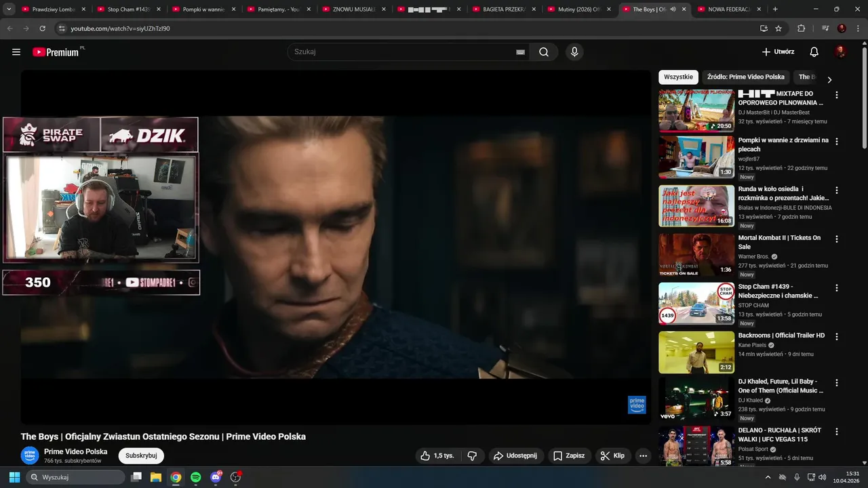Open YouTube notifications bell
This screenshot has height=488, width=868.
click(x=814, y=52)
